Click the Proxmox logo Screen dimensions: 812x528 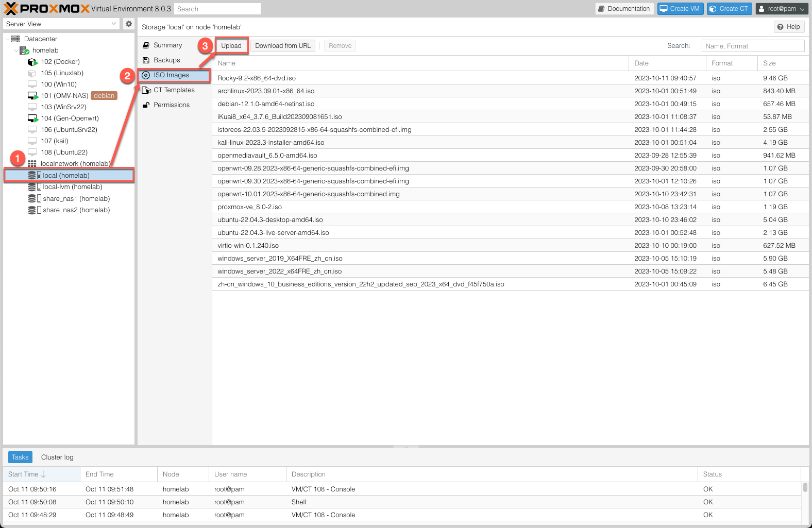pos(46,9)
